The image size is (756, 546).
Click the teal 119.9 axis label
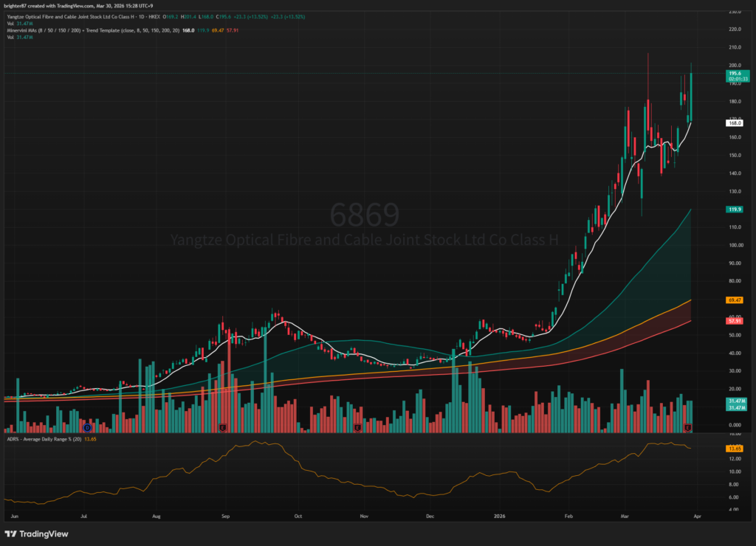734,210
